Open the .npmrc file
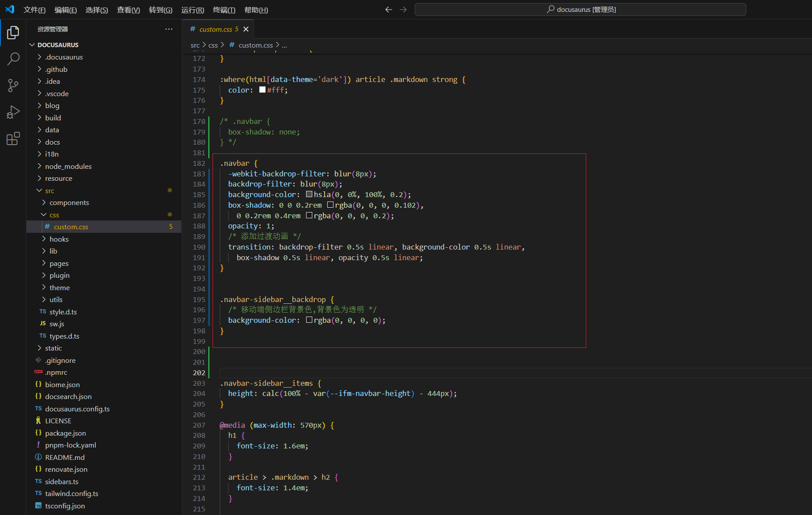This screenshot has height=515, width=812. pos(56,372)
